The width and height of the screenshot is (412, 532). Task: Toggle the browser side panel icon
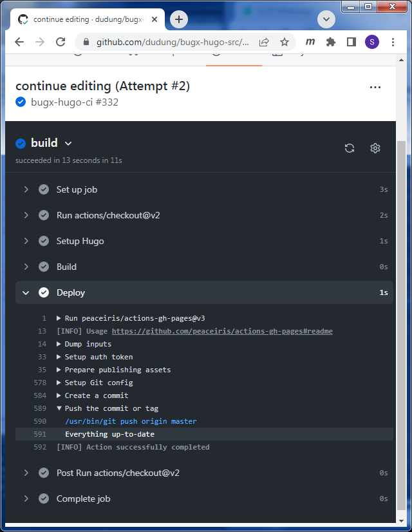click(351, 42)
